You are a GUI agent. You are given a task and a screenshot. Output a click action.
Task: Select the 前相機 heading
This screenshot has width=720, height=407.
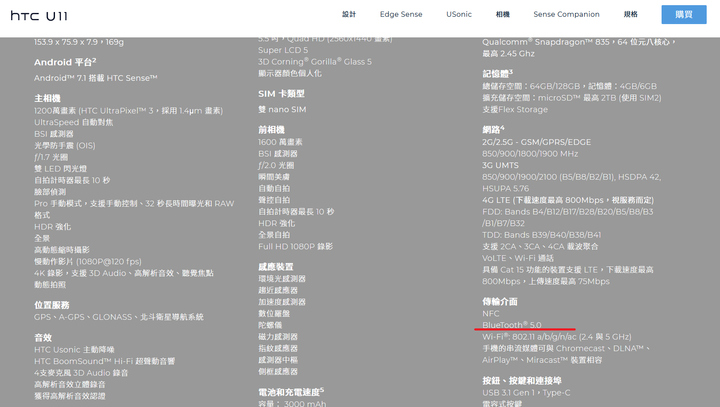click(271, 130)
